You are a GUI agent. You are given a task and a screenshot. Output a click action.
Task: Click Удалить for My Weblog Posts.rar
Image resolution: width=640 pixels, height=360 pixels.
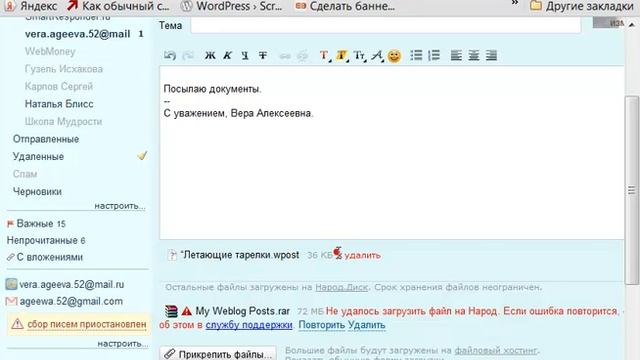(367, 325)
